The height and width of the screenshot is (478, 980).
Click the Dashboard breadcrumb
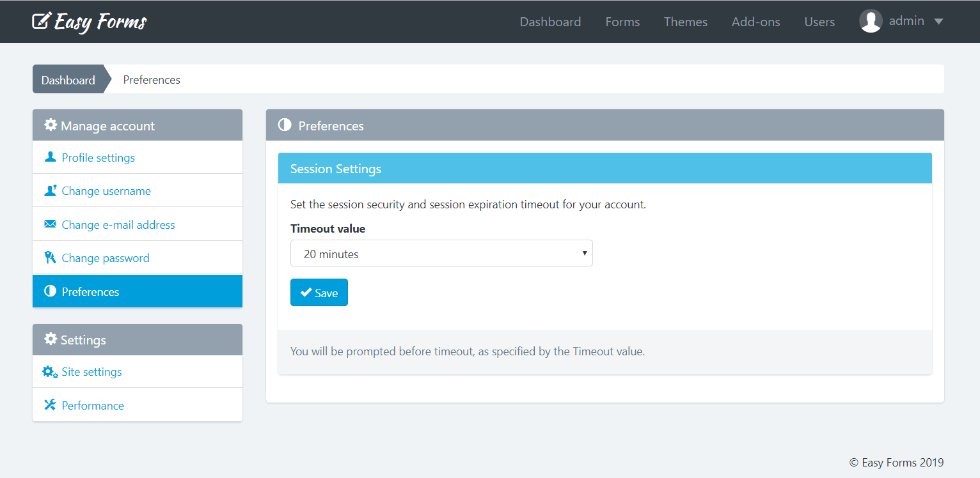[x=68, y=79]
